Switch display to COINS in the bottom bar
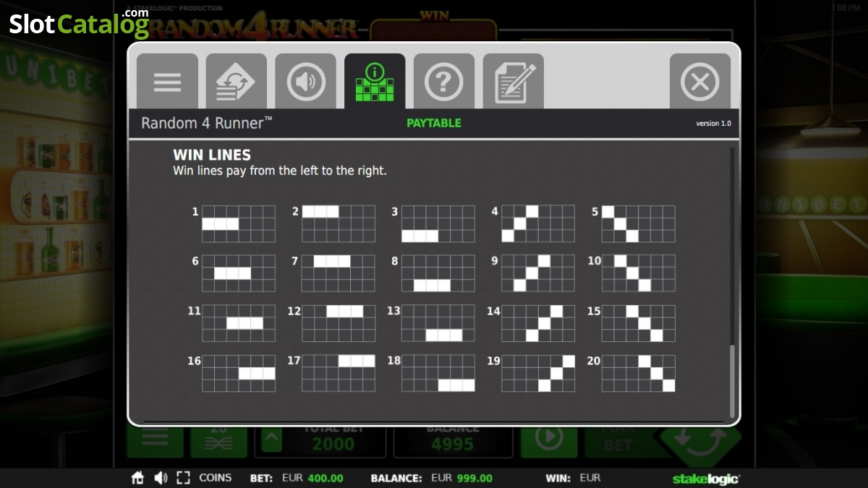Viewport: 868px width, 488px height. [x=216, y=478]
